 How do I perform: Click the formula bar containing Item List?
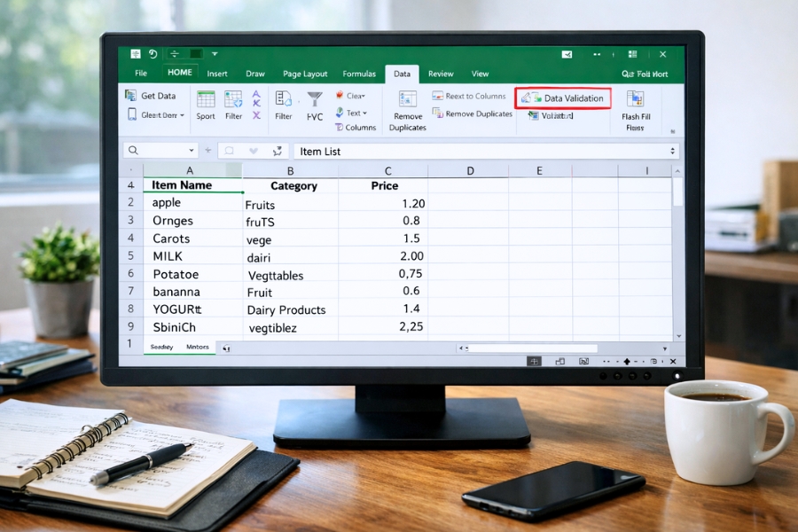[x=399, y=151]
